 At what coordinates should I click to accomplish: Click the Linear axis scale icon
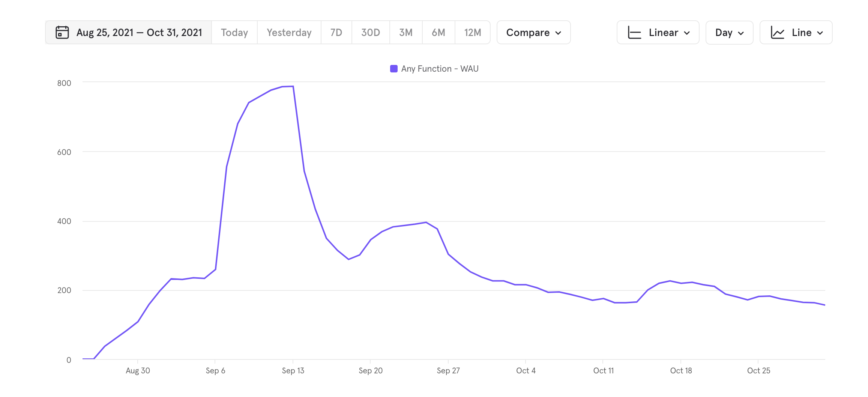tap(634, 33)
